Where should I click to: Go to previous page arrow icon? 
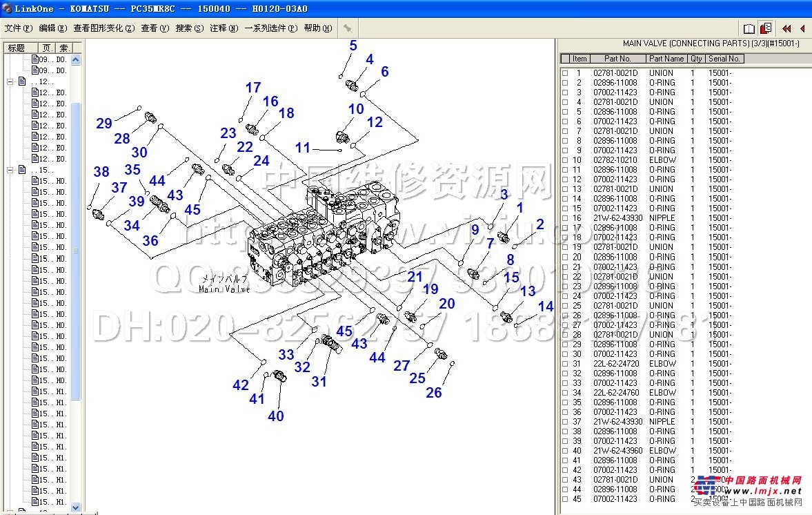coord(803,28)
